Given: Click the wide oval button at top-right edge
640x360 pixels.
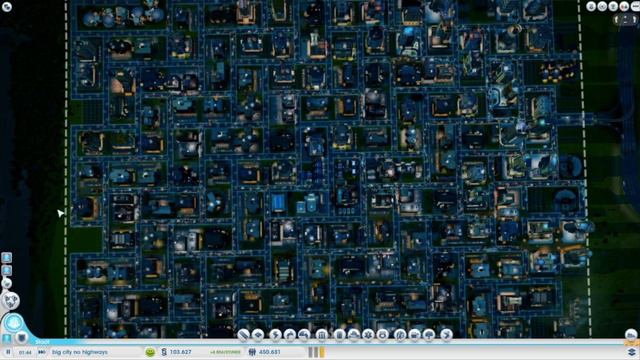Looking at the screenshot, I should (636, 6).
